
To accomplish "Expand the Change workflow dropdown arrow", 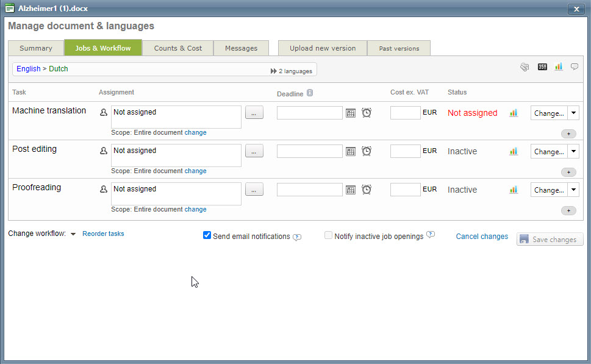I will click(73, 234).
